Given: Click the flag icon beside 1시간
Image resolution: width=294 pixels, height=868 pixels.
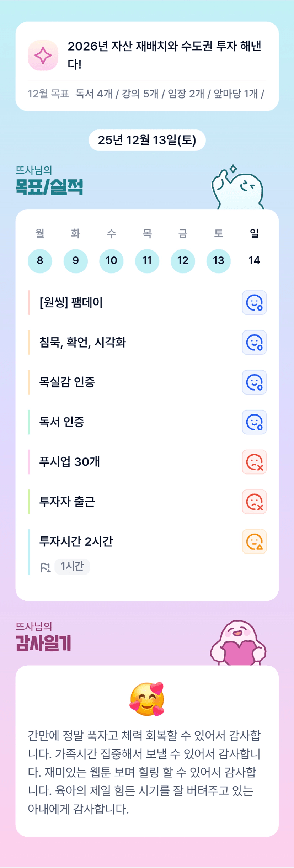Looking at the screenshot, I should pyautogui.click(x=46, y=567).
